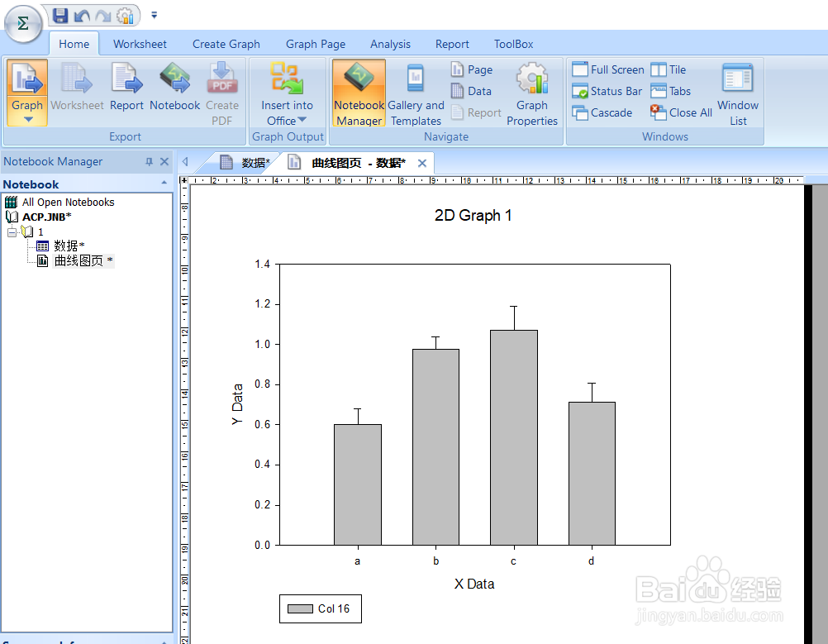Image resolution: width=828 pixels, height=644 pixels.
Task: Select the X Data axis title
Action: pos(474,584)
